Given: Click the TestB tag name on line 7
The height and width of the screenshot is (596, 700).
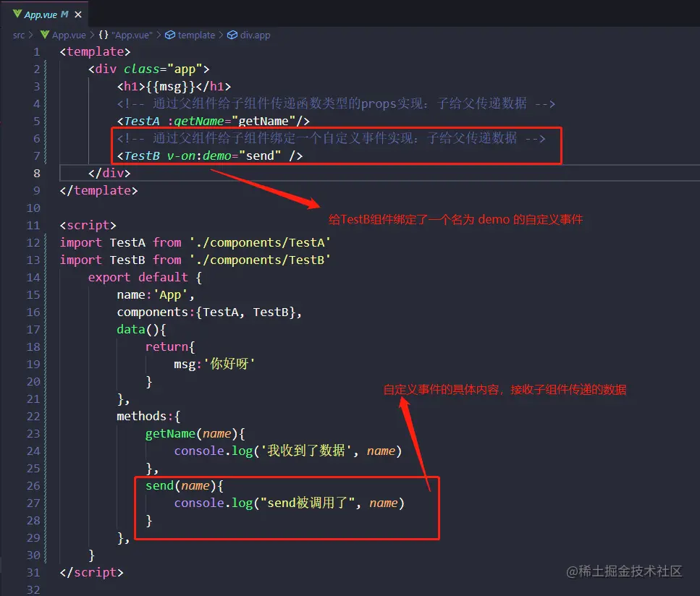Looking at the screenshot, I should [141, 156].
